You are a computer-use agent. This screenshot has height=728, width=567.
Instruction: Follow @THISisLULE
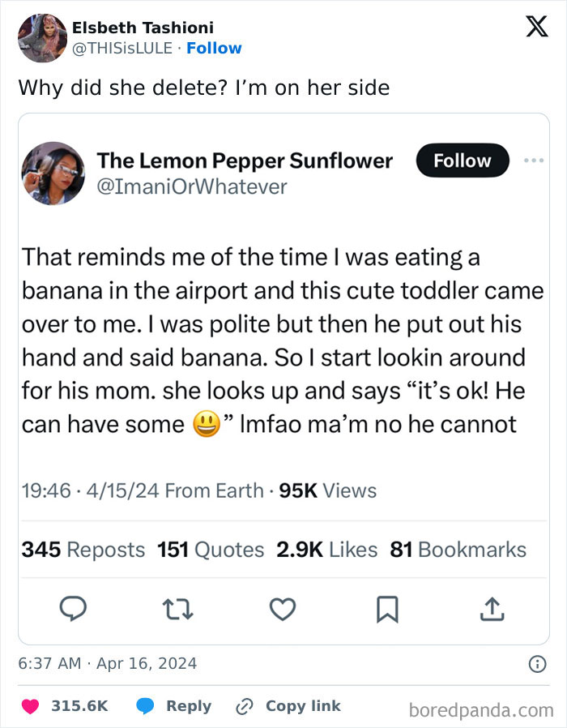(x=214, y=48)
